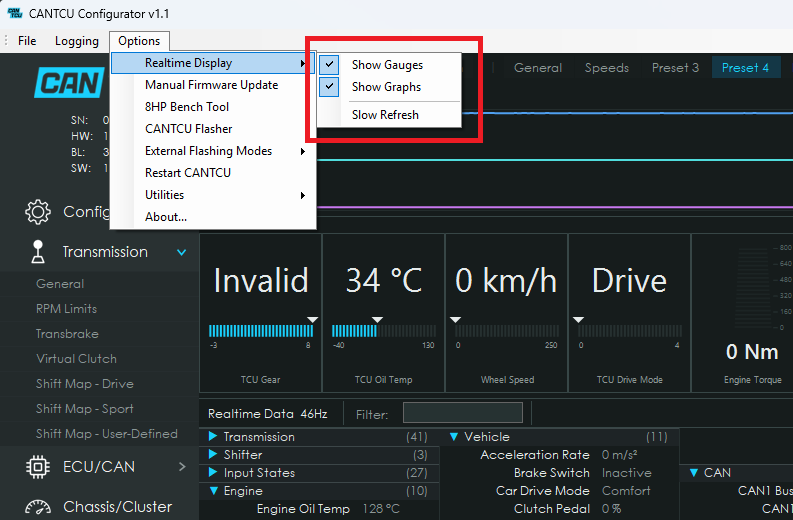The height and width of the screenshot is (520, 793).
Task: Open the About... dialog
Action: coord(166,217)
